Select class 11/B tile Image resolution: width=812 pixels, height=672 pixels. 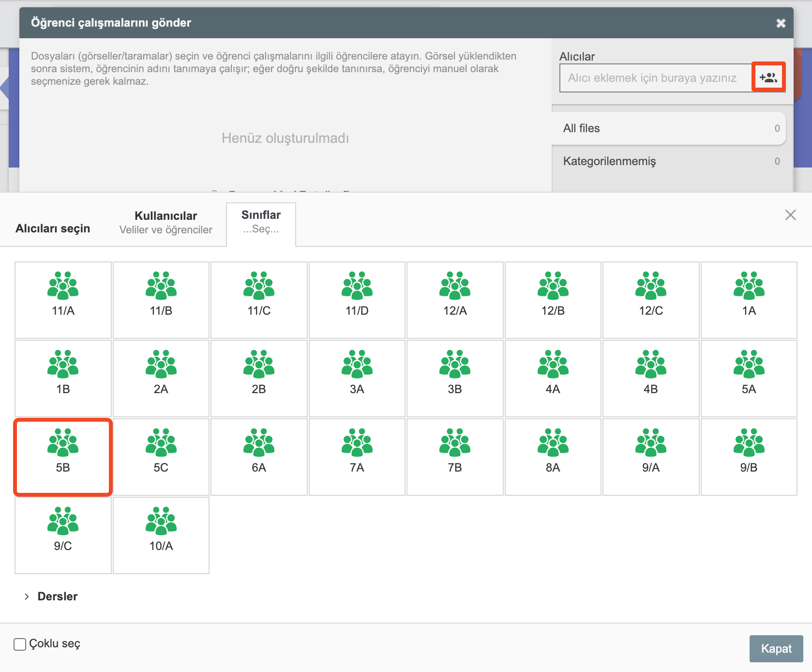pos(161,300)
